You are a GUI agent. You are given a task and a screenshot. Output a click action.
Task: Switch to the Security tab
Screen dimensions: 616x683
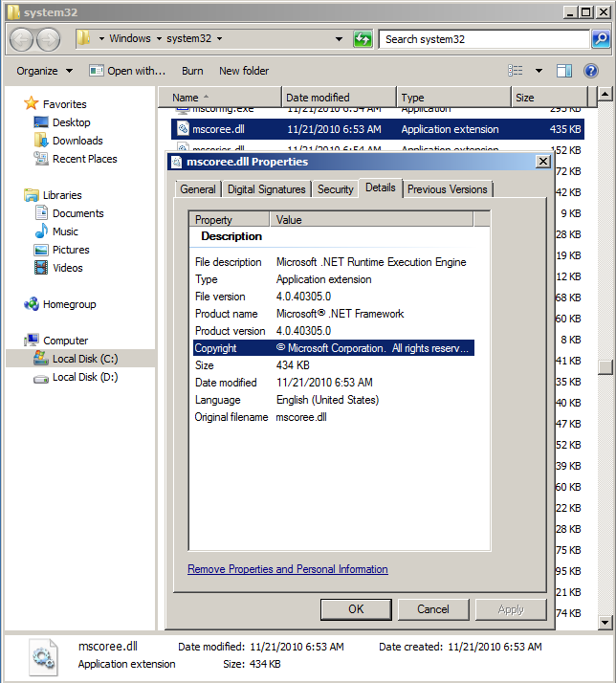335,189
